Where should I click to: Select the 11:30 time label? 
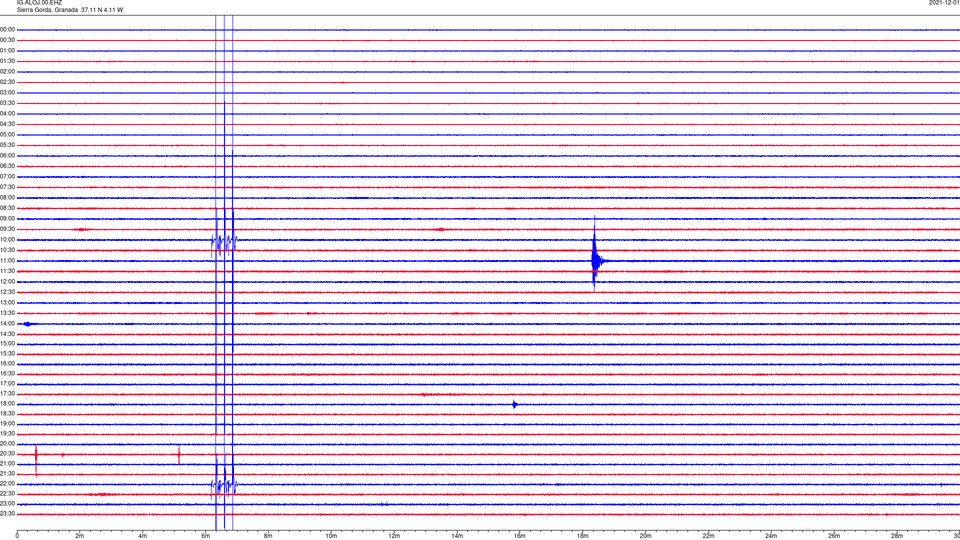click(7, 271)
